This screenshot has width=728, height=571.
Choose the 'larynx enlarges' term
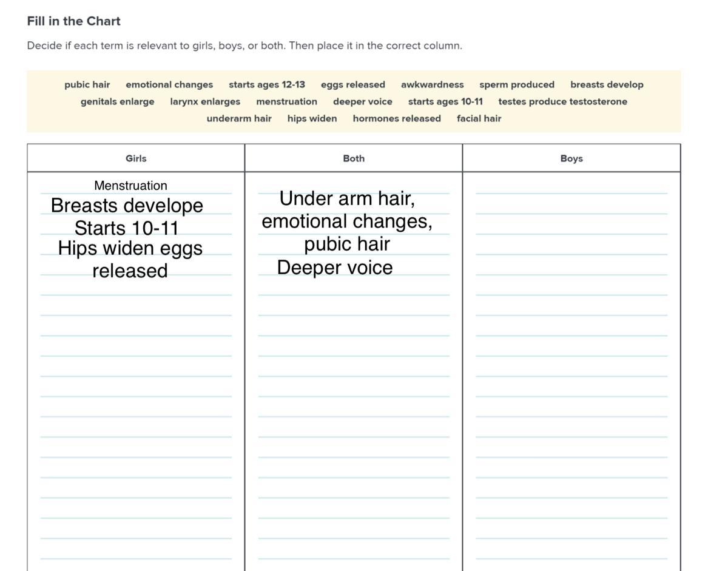click(x=205, y=101)
